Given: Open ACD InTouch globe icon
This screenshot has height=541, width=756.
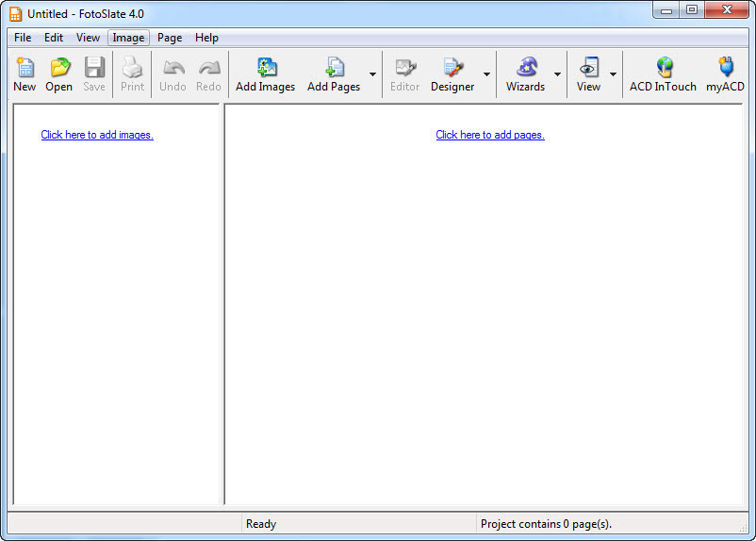Looking at the screenshot, I should pyautogui.click(x=664, y=68).
